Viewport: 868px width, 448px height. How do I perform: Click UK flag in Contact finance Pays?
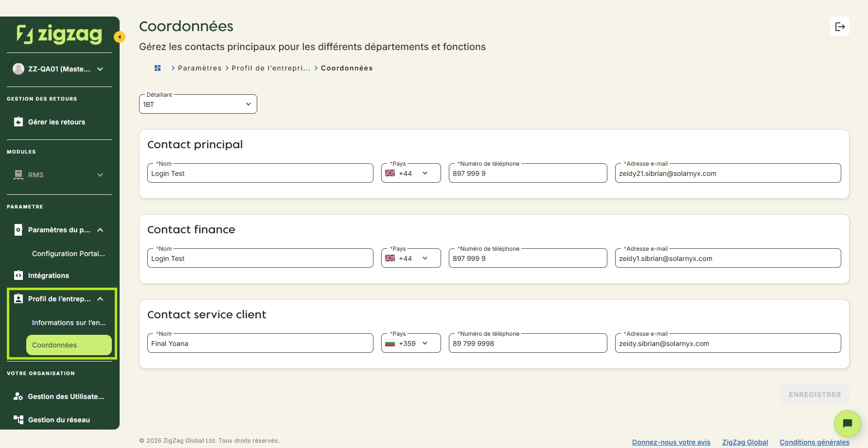point(390,258)
